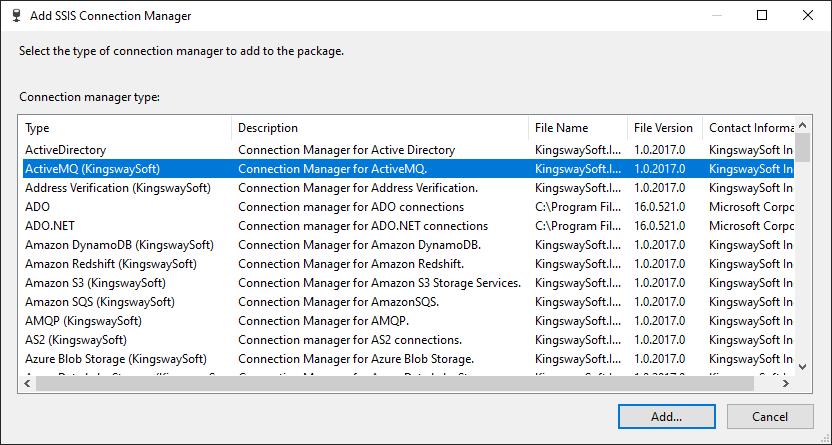Image resolution: width=832 pixels, height=445 pixels.
Task: Click the 16.0.521.0 version in ADO row
Action: tap(660, 207)
